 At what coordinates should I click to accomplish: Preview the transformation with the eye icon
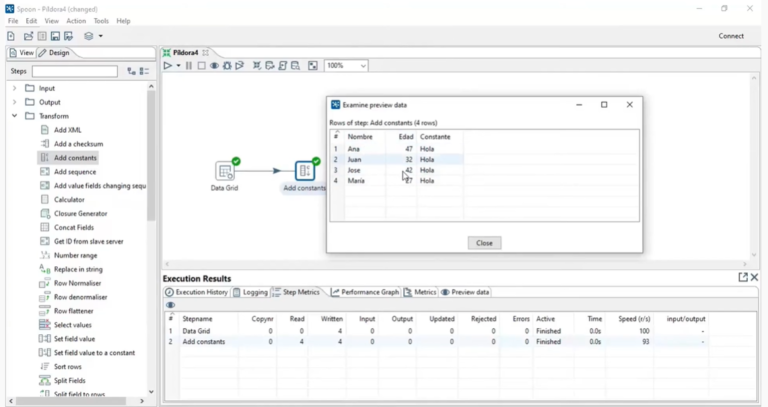click(214, 66)
